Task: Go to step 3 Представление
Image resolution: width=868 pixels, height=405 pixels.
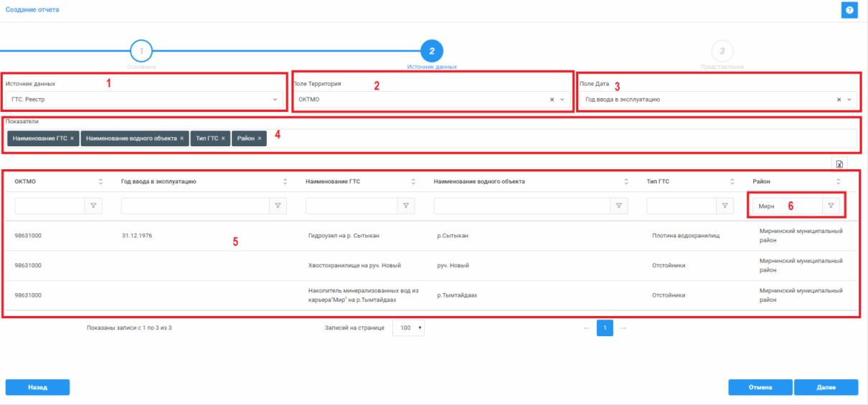Action: pos(722,51)
